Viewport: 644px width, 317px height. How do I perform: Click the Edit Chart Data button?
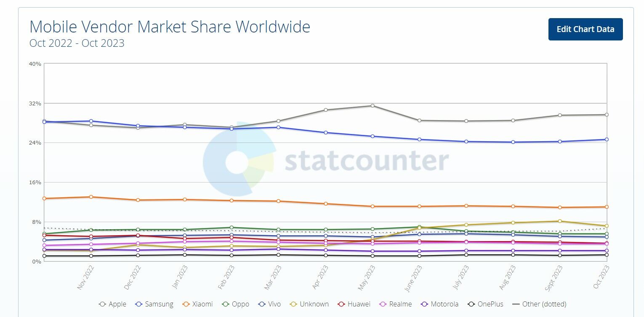[585, 30]
